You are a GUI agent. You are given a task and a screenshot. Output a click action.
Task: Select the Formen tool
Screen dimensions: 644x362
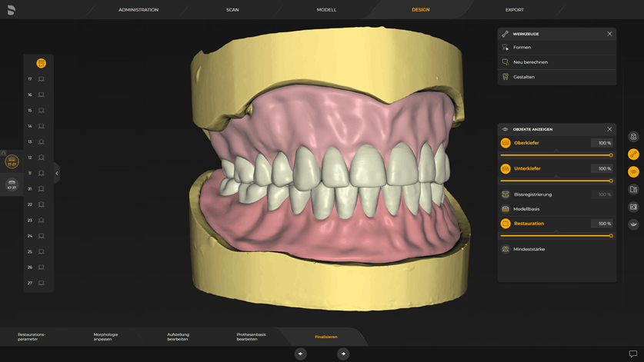(522, 48)
